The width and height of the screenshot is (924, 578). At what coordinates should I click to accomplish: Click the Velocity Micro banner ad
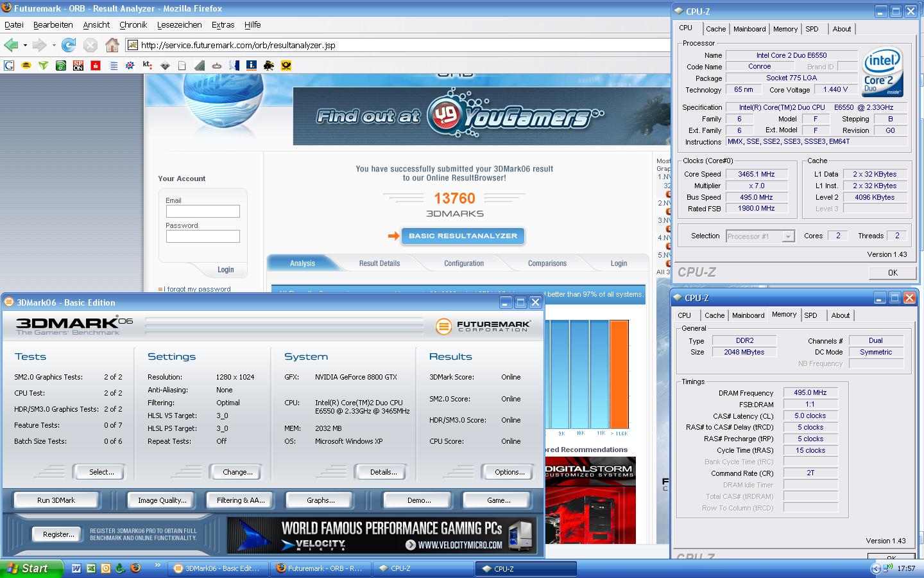(382, 535)
